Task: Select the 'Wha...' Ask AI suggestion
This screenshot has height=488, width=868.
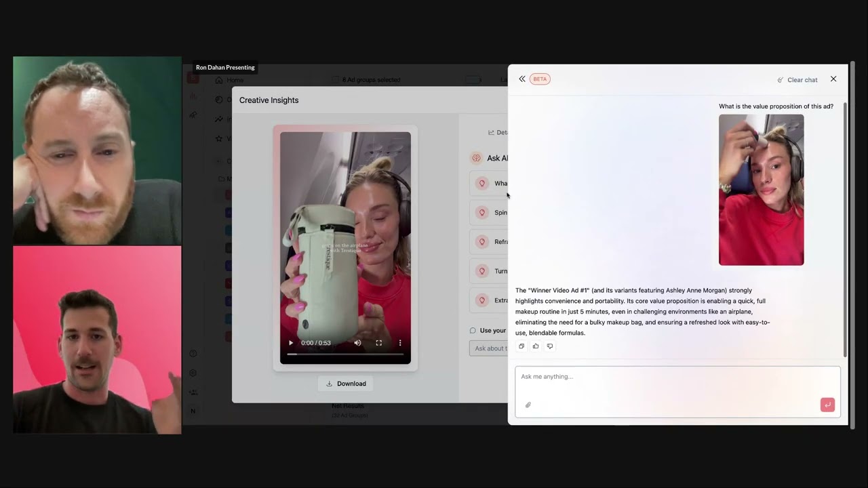Action: tap(488, 184)
